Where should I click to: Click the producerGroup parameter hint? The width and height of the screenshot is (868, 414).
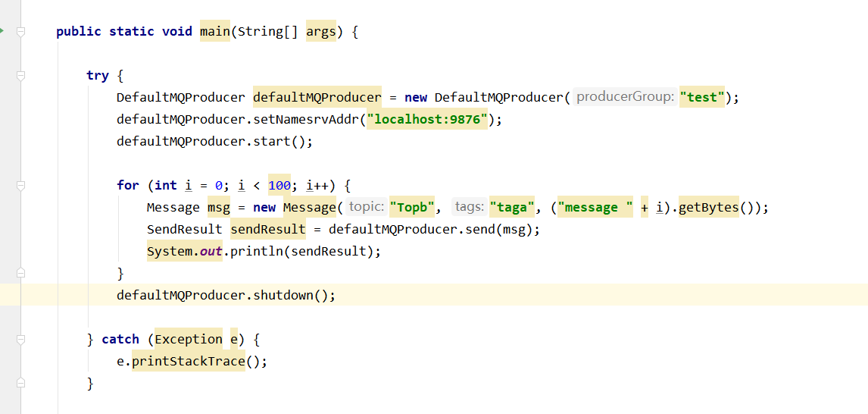coord(625,98)
